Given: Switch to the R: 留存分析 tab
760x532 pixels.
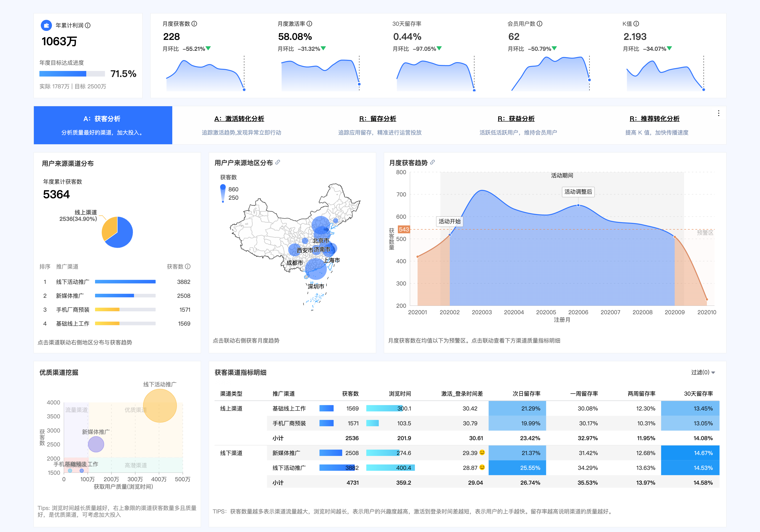Looking at the screenshot, I should (x=377, y=119).
